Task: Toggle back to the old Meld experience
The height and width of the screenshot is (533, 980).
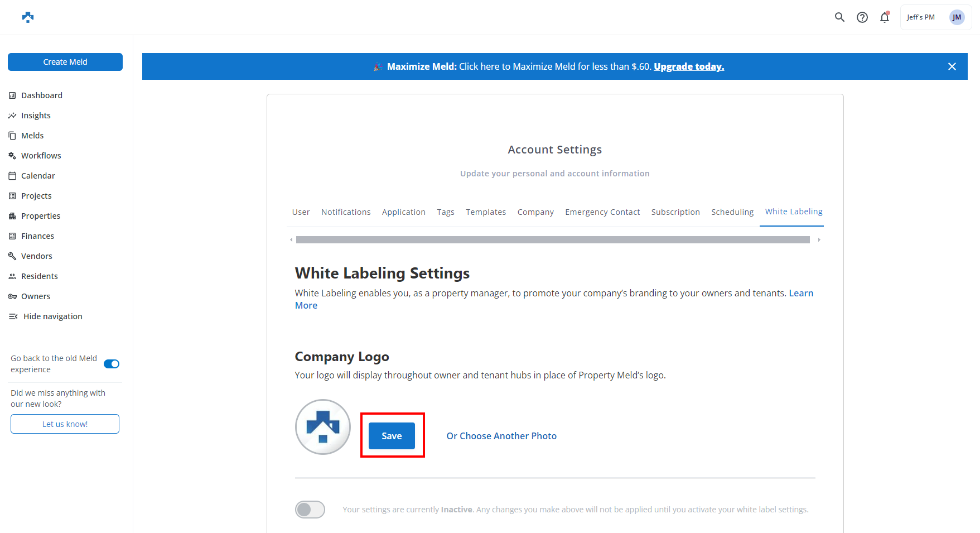Action: [112, 363]
